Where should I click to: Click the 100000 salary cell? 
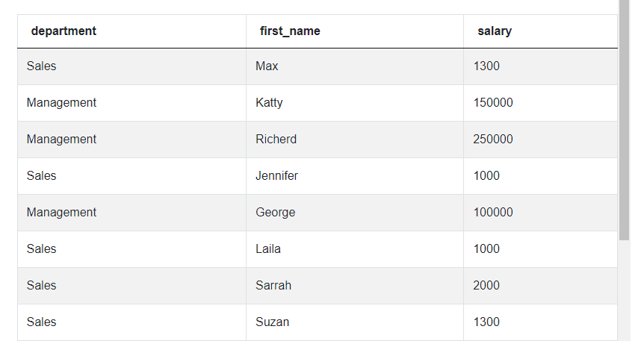493,213
